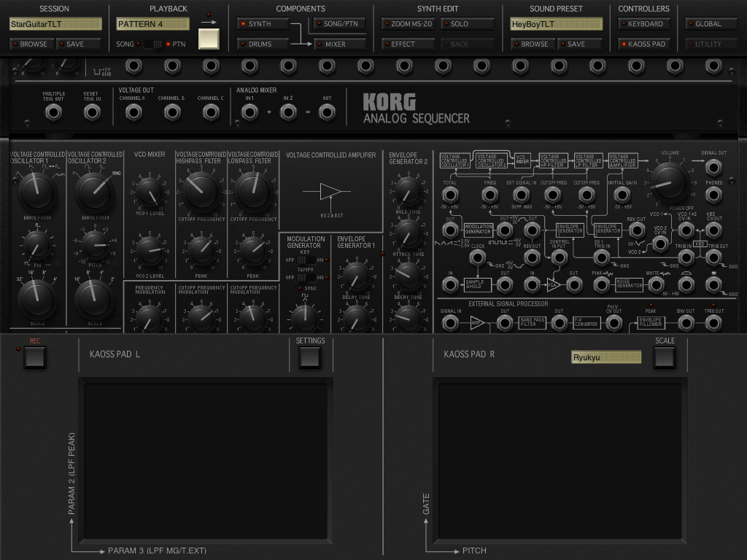The height and width of the screenshot is (560, 747).
Task: Toggle the Kaoss Pad REC button
Action: pos(35,357)
